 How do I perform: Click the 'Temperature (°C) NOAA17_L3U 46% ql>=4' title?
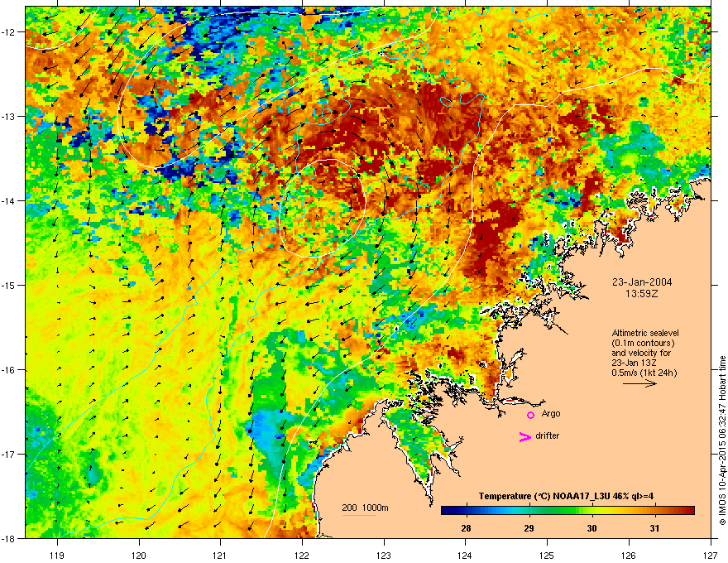tap(566, 496)
